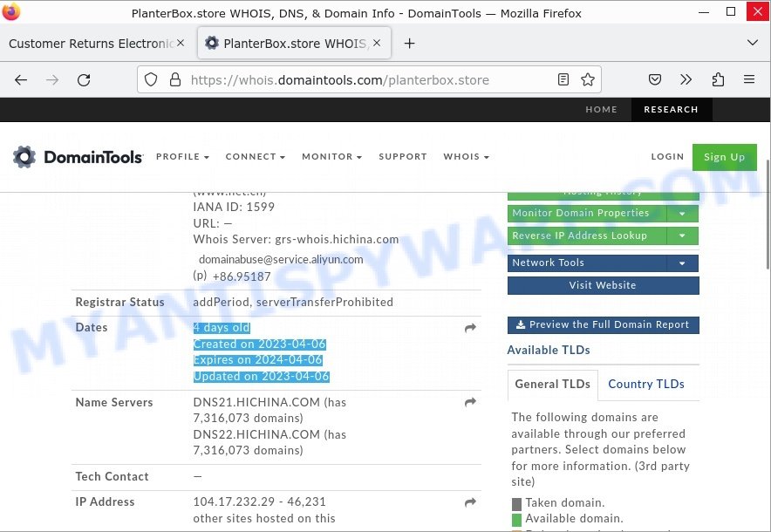Viewport: 771px width, 532px height.
Task: Click the green Sign Up button
Action: click(724, 157)
